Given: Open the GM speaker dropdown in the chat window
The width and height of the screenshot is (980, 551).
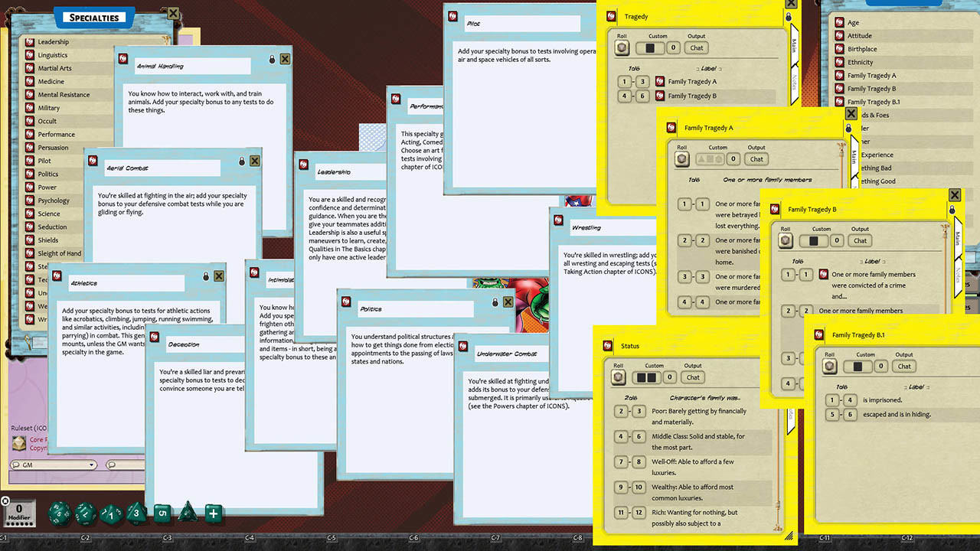Looking at the screenshot, I should pyautogui.click(x=91, y=465).
